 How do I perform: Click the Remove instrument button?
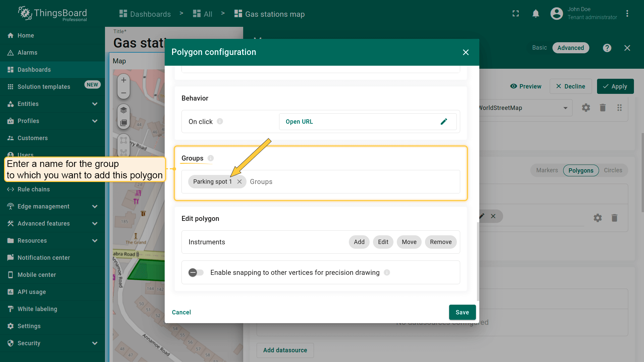coord(440,242)
